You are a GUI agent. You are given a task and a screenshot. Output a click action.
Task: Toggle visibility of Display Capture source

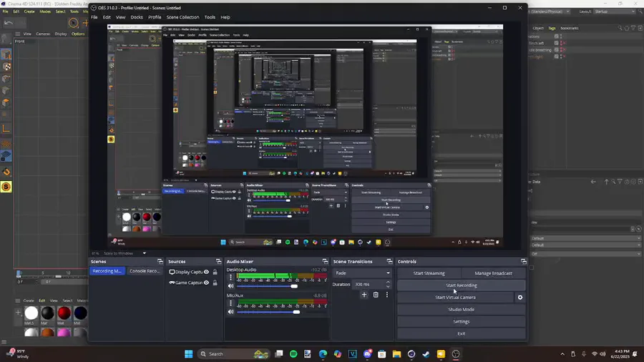point(206,272)
